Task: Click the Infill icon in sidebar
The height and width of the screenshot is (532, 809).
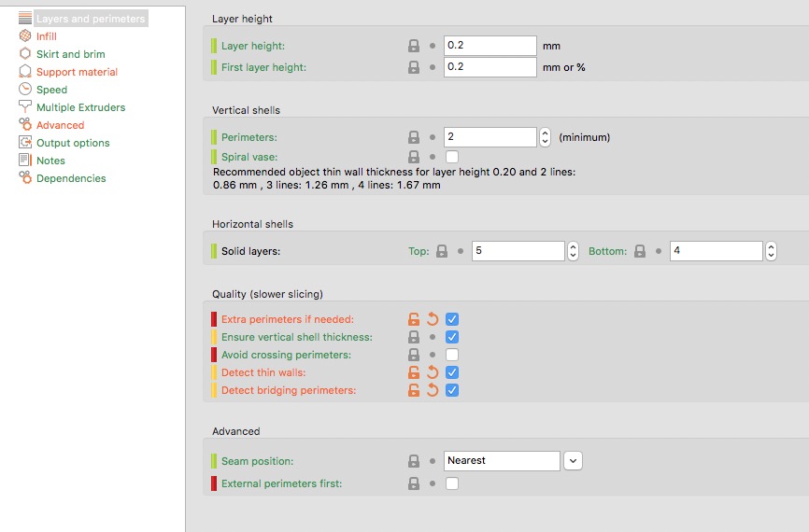Action: pos(25,36)
